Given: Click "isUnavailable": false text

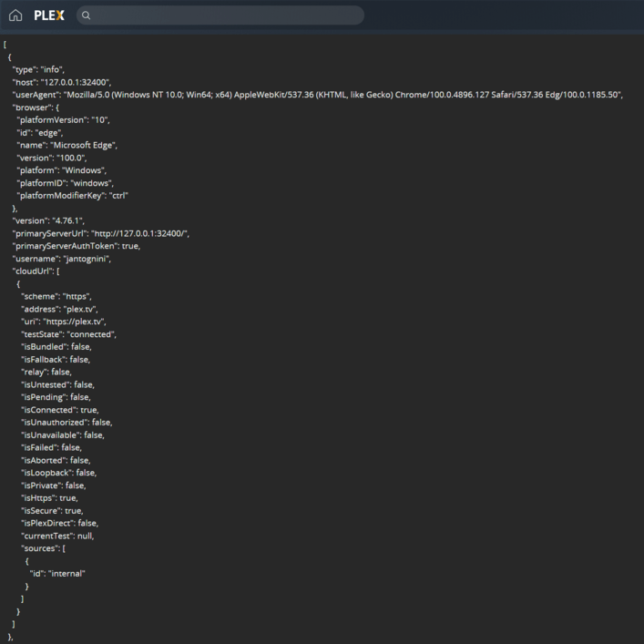Looking at the screenshot, I should coord(63,434).
